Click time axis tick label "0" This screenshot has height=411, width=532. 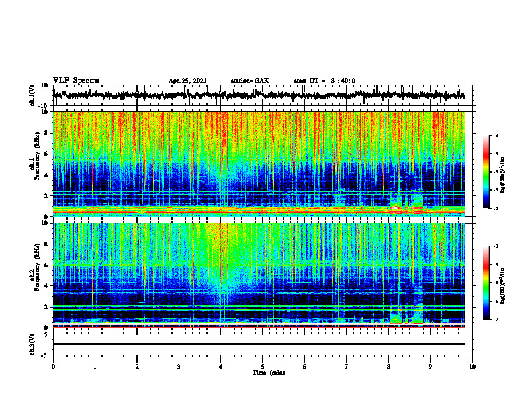tap(53, 367)
